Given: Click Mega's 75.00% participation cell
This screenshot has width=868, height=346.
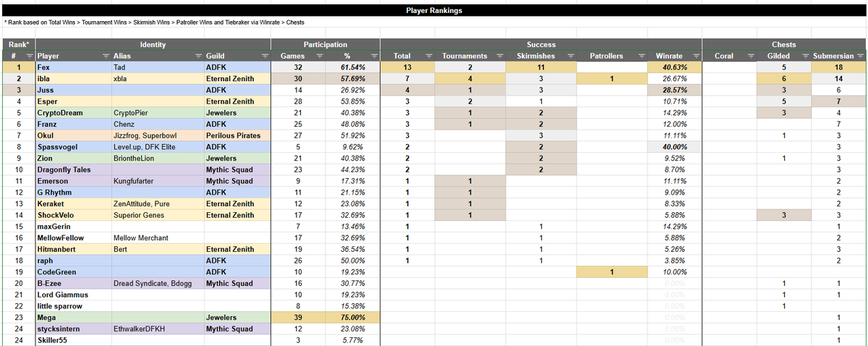Looking at the screenshot, I should [352, 317].
